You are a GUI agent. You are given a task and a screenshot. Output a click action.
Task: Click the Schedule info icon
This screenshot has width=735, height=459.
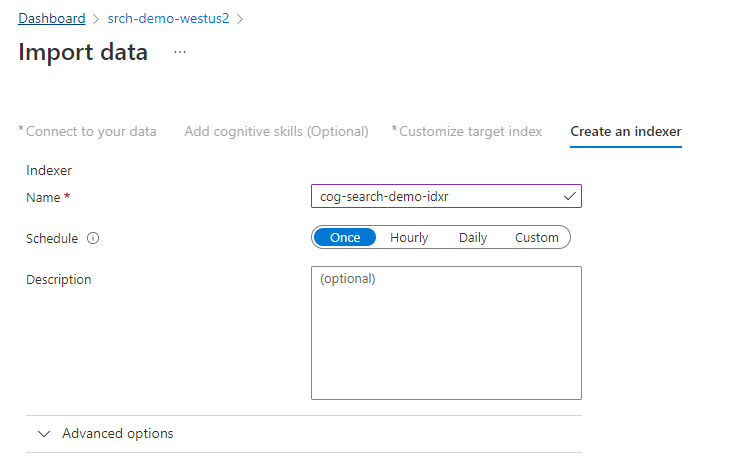pos(93,238)
